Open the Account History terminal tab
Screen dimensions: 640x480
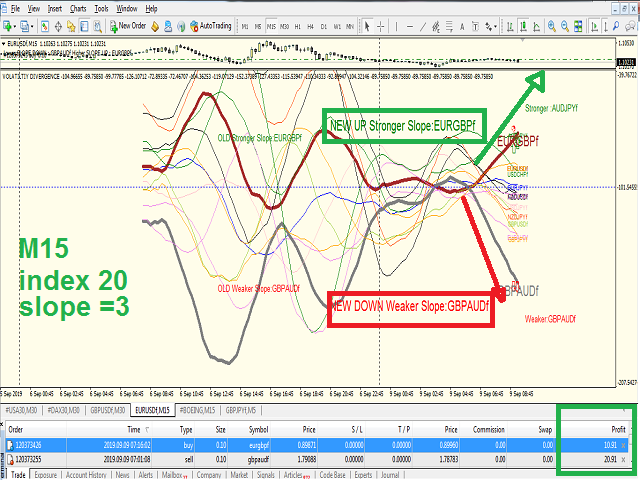(x=86, y=475)
